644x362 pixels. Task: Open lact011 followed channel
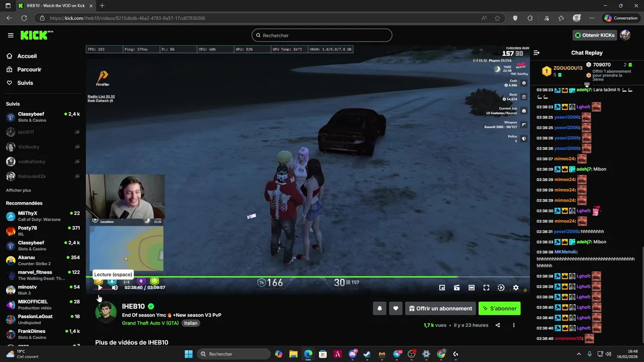[43, 132]
